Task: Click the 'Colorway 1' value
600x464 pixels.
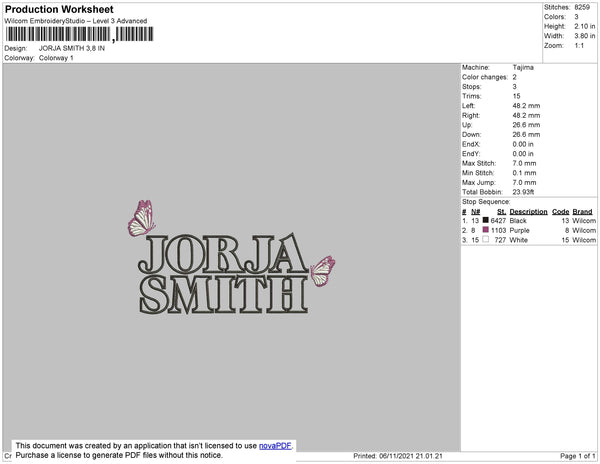Action: tap(56, 58)
